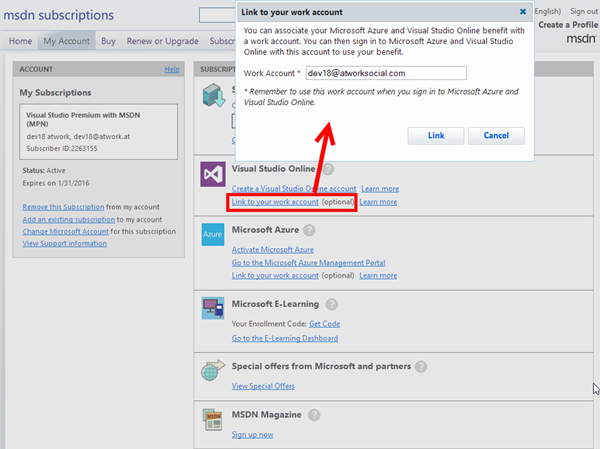Open Go to the Microsoft Azure Management Portal
The width and height of the screenshot is (600, 449).
[308, 263]
